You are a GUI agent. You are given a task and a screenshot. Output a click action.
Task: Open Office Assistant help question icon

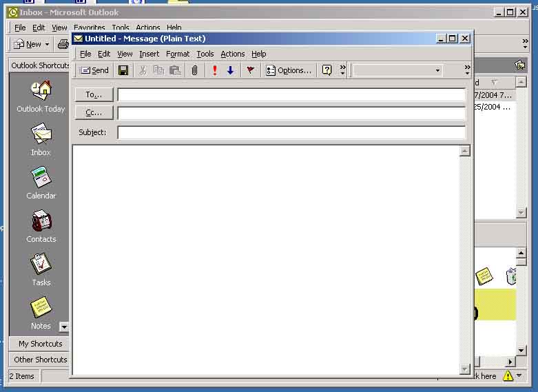(327, 70)
